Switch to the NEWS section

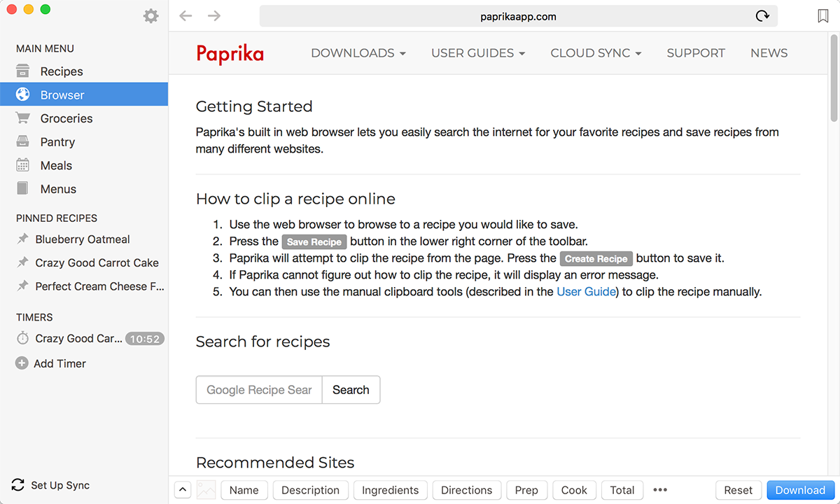[769, 52]
